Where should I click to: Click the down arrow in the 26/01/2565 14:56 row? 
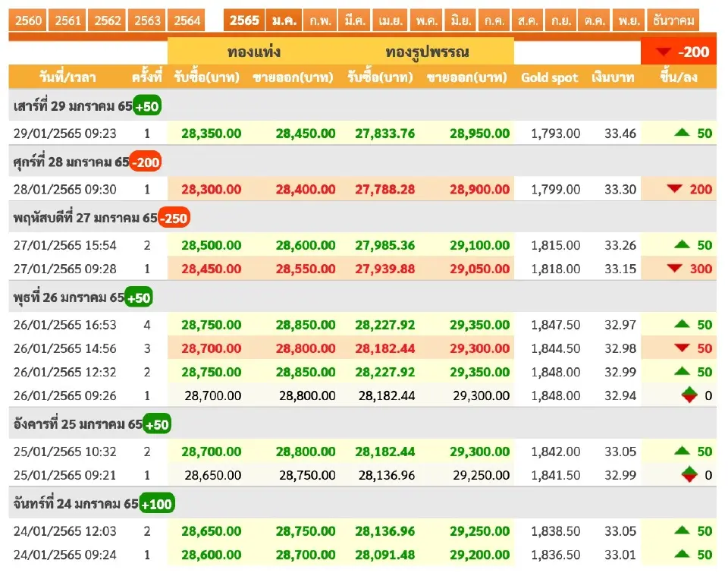click(682, 348)
